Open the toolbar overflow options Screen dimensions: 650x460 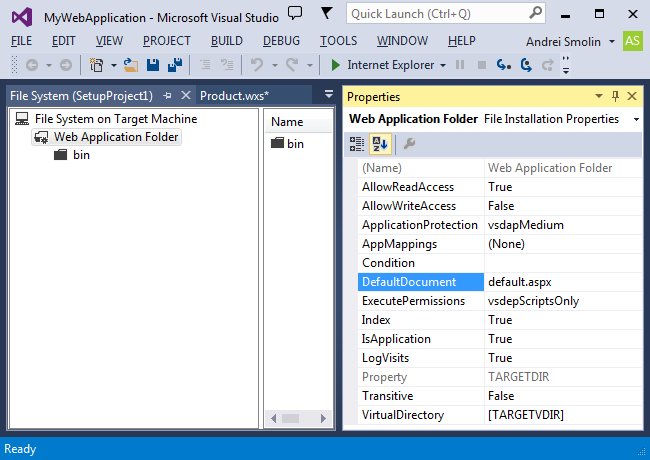[x=566, y=65]
